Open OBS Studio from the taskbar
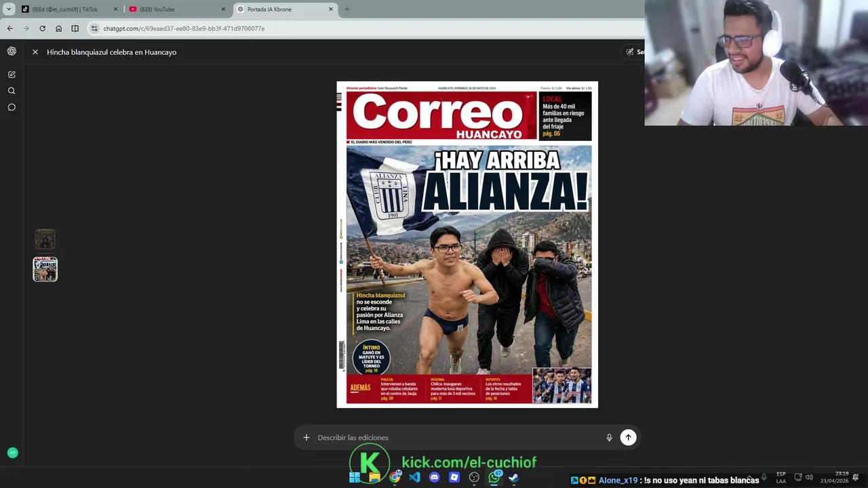Screen dimensions: 868x488 (x=474, y=478)
